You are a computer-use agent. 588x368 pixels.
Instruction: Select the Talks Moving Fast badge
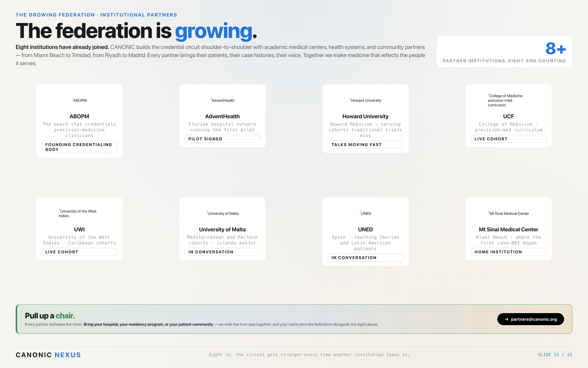[365, 145]
